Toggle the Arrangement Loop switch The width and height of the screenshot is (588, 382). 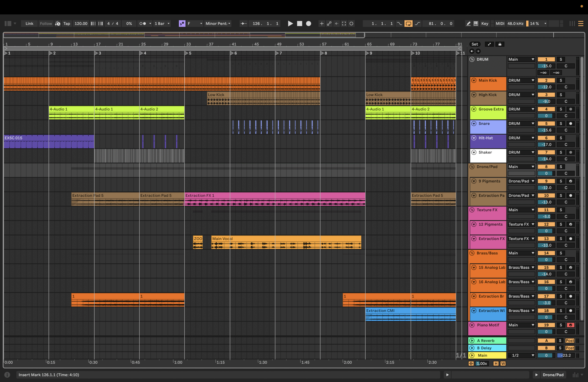[x=408, y=23]
